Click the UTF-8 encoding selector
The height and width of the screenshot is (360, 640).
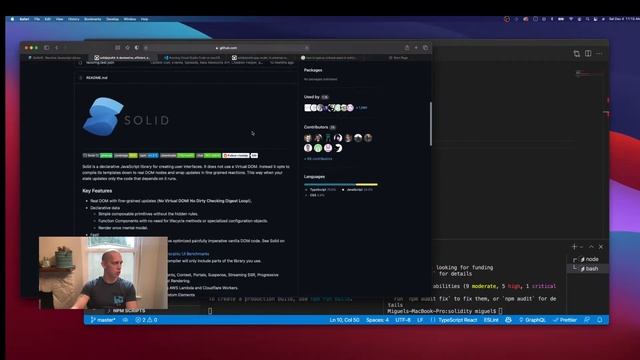pos(403,320)
